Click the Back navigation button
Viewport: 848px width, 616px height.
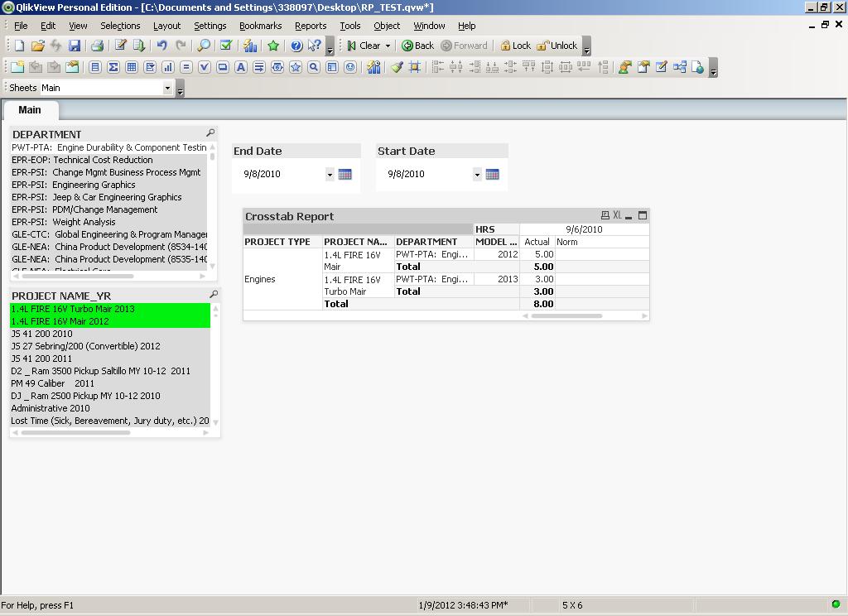pos(418,46)
